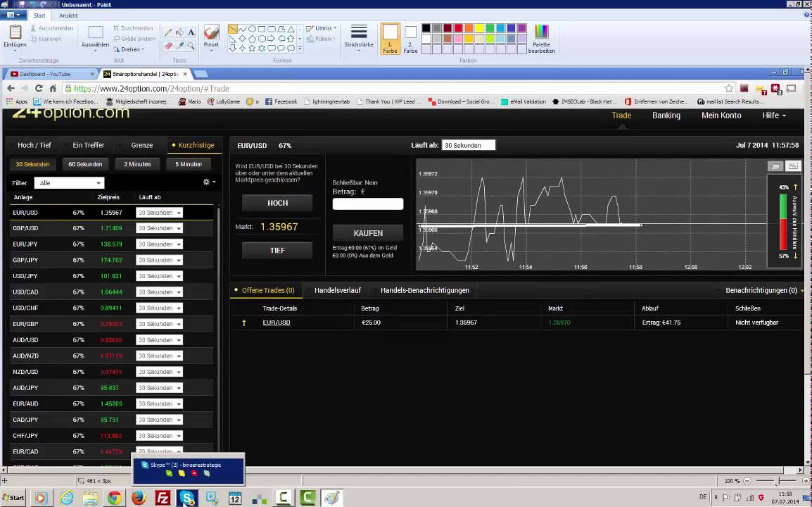The height and width of the screenshot is (507, 812).
Task: Open the EUR/USD link in offene trades
Action: coord(276,323)
